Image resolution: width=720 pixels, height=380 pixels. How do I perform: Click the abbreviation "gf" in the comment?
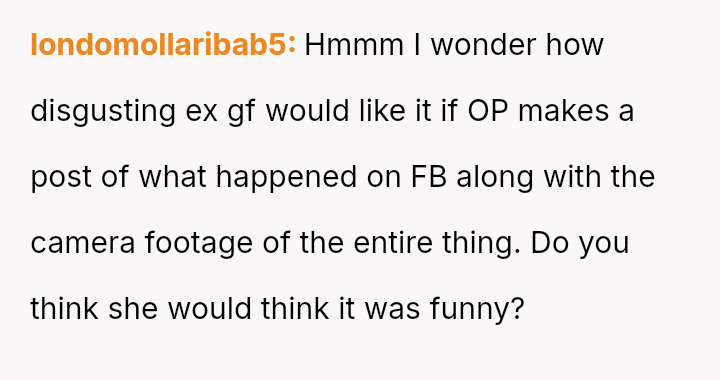click(x=242, y=112)
